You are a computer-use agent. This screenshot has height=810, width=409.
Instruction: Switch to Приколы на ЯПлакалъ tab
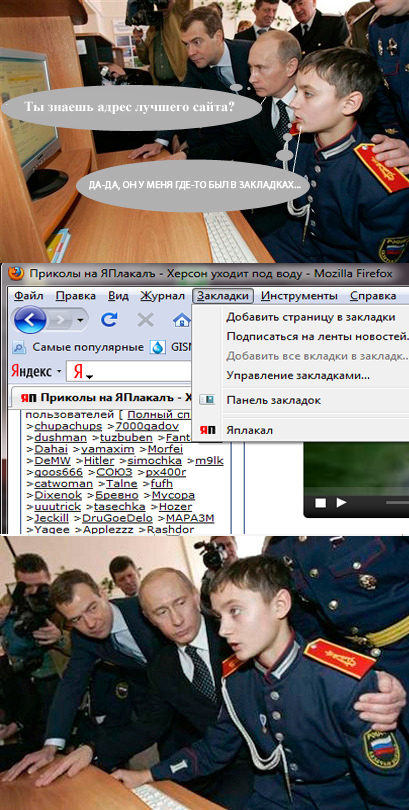point(101,397)
